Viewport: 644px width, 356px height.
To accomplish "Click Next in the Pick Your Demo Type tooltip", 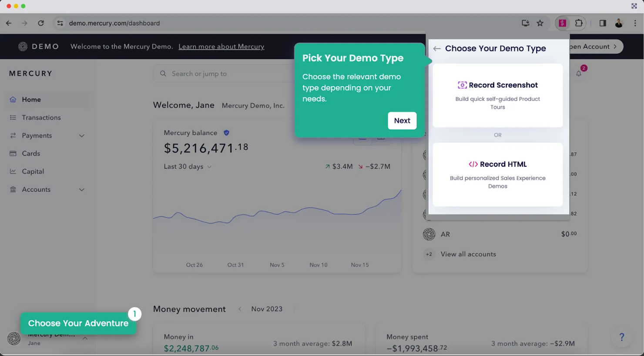I will point(402,121).
